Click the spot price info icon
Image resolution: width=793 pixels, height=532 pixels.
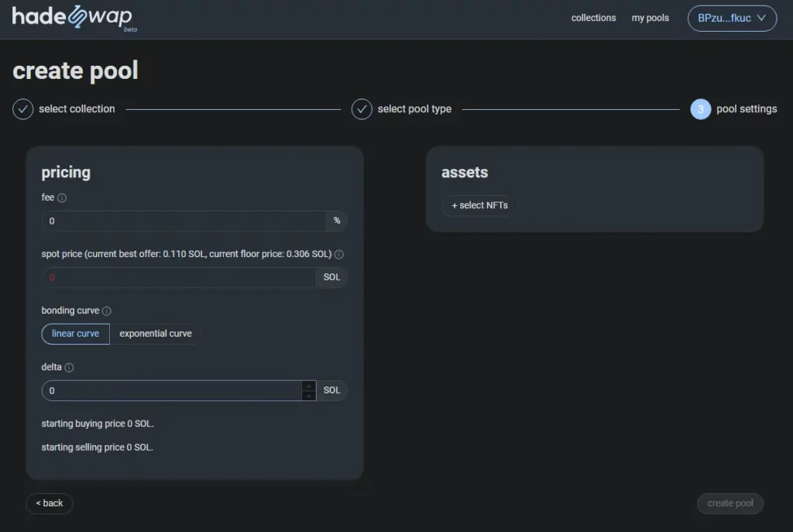point(339,254)
